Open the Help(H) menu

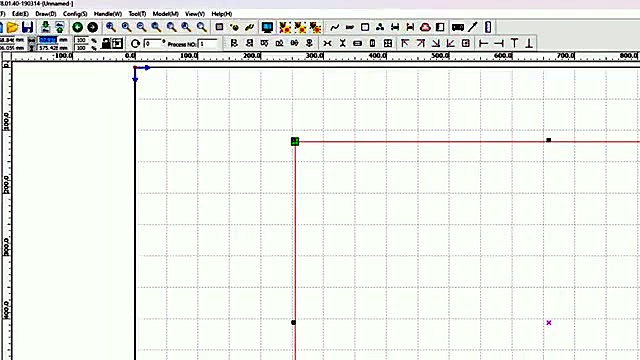(x=222, y=14)
